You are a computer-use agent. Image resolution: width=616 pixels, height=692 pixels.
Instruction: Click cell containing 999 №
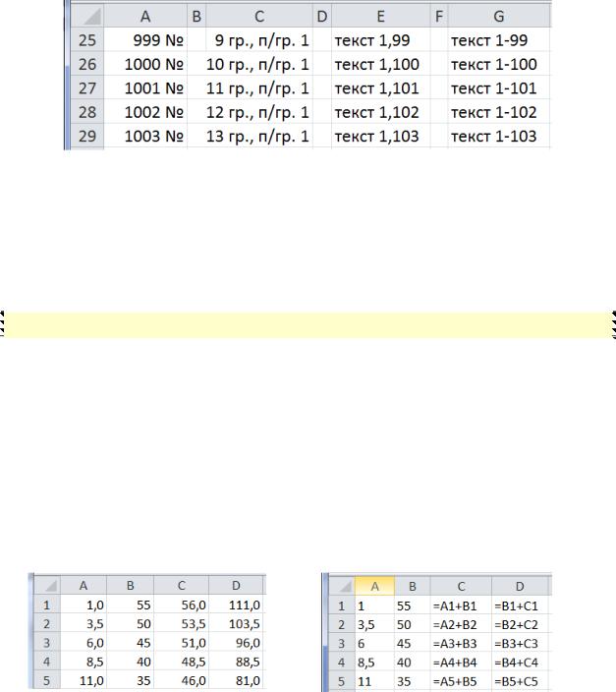click(x=145, y=40)
